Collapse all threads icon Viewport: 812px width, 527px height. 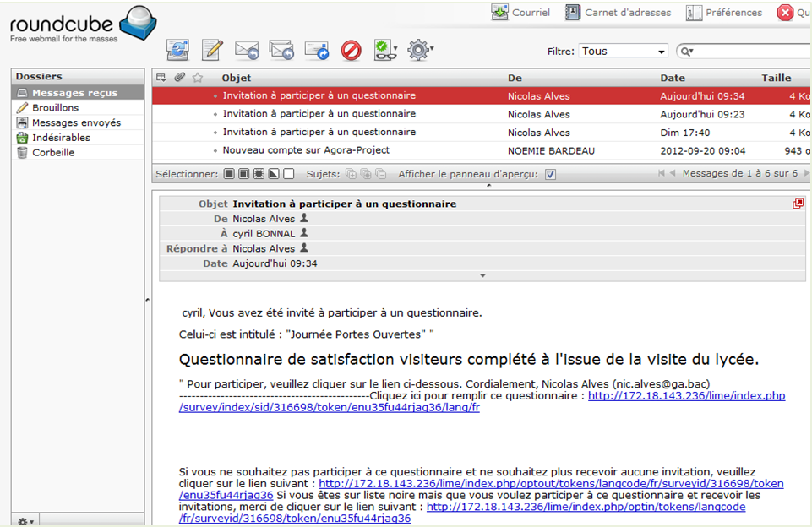(380, 174)
